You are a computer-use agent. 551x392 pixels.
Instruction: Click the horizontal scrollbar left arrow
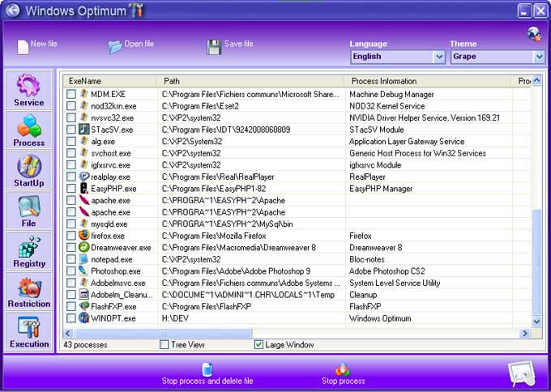68,333
